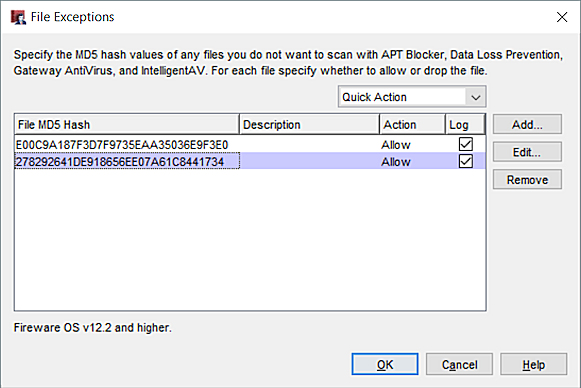Click the Description column header
This screenshot has width=581, height=388.
[309, 125]
